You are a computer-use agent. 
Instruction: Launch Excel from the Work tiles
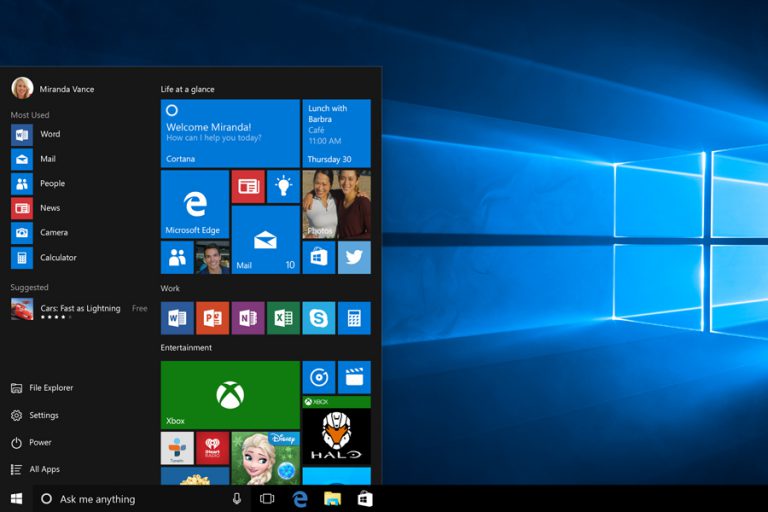point(283,318)
